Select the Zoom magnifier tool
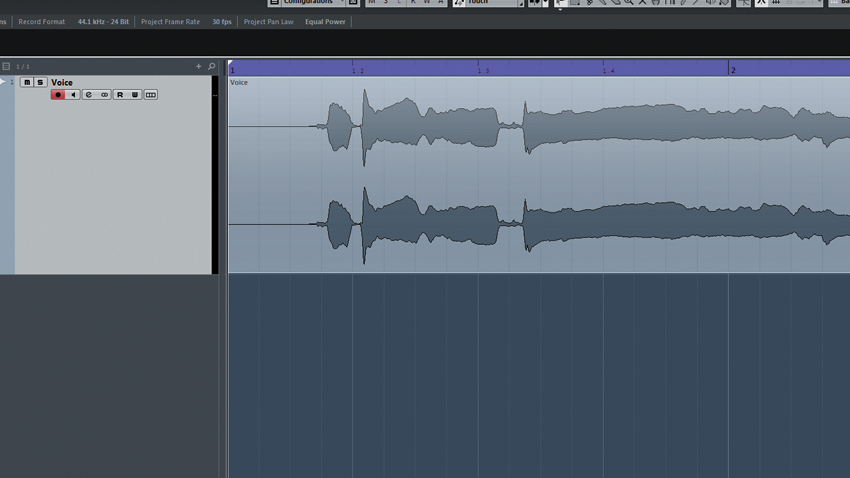 point(629,3)
